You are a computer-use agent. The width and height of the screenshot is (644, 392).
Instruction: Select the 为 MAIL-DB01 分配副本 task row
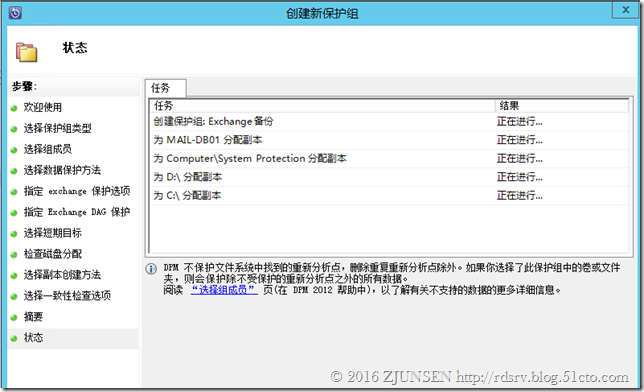click(389, 140)
